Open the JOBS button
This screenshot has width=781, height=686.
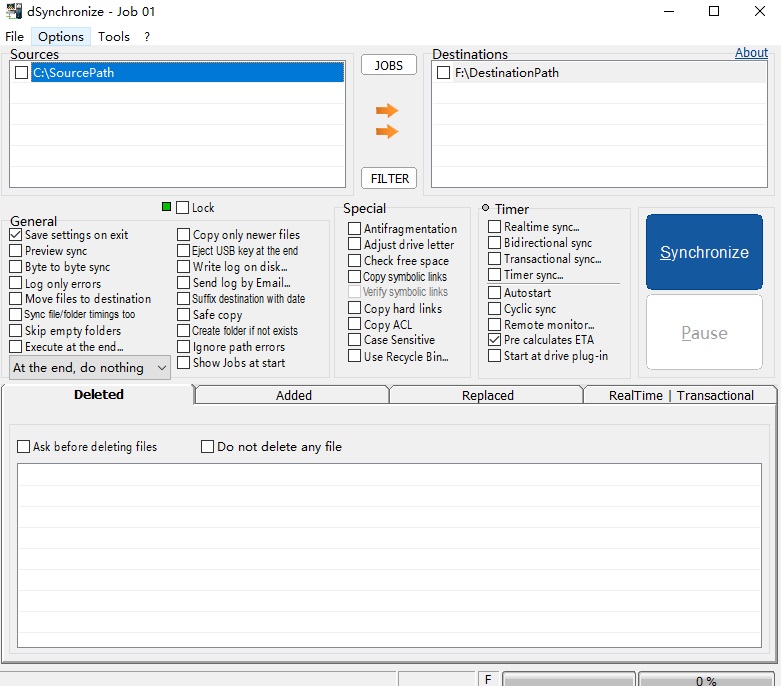point(389,65)
